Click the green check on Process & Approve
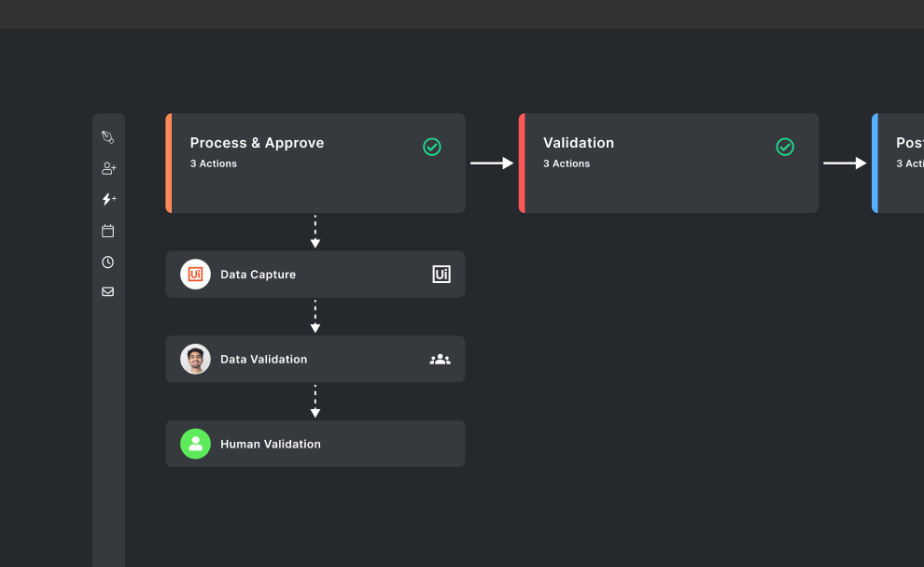The height and width of the screenshot is (567, 924). click(x=432, y=147)
